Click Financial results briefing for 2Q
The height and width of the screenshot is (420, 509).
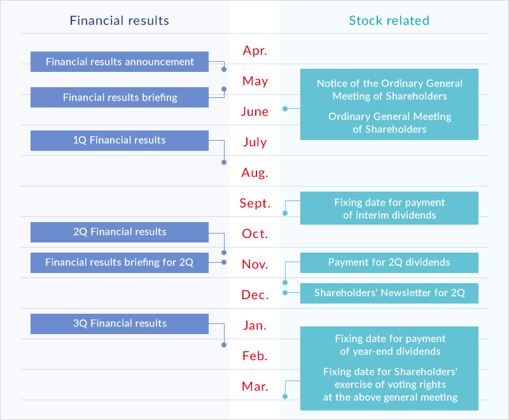coord(120,263)
